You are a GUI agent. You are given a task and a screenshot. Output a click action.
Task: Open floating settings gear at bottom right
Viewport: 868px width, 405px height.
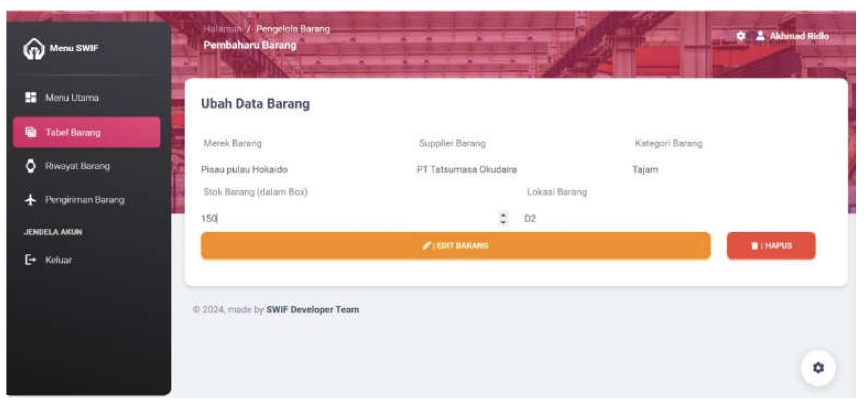click(x=818, y=368)
